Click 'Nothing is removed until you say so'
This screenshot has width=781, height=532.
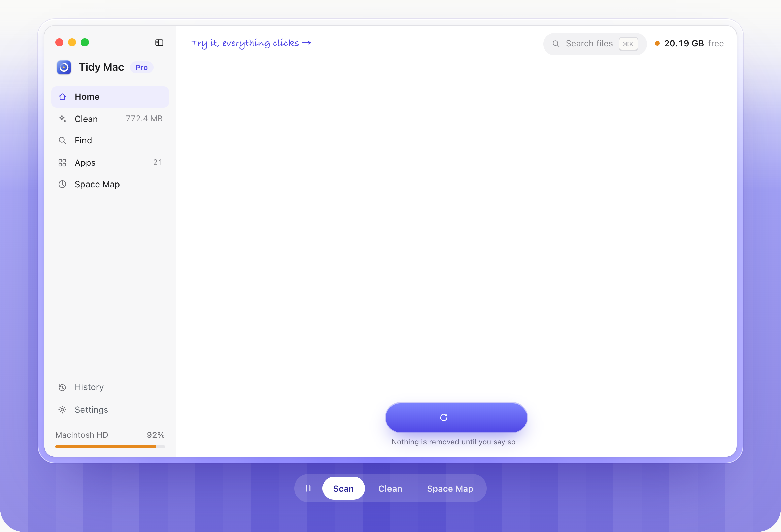click(453, 442)
